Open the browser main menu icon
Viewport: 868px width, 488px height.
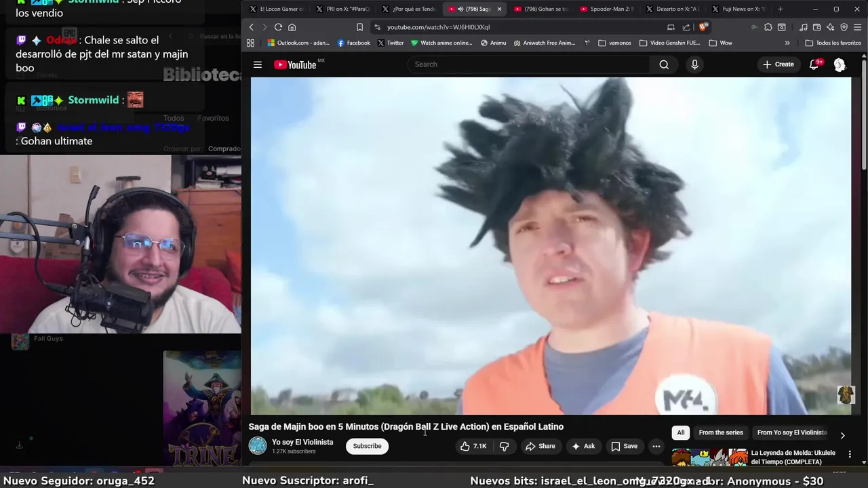[858, 27]
